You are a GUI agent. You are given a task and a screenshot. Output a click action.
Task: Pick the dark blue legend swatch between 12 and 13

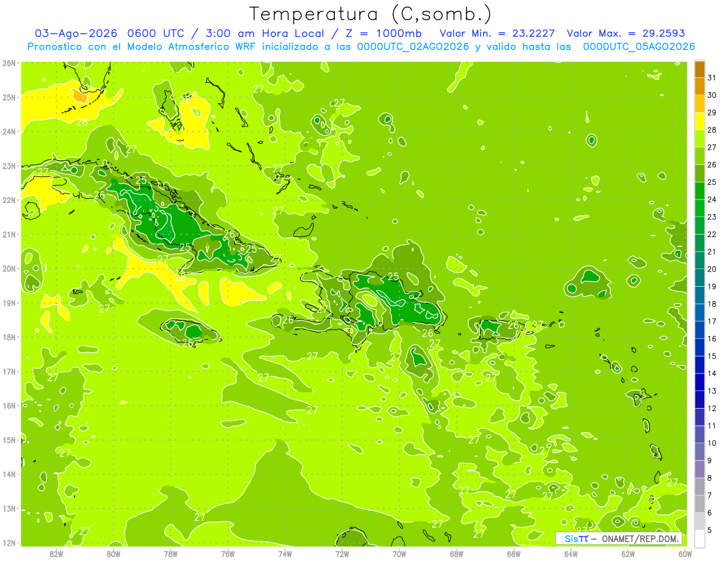pyautogui.click(x=699, y=399)
